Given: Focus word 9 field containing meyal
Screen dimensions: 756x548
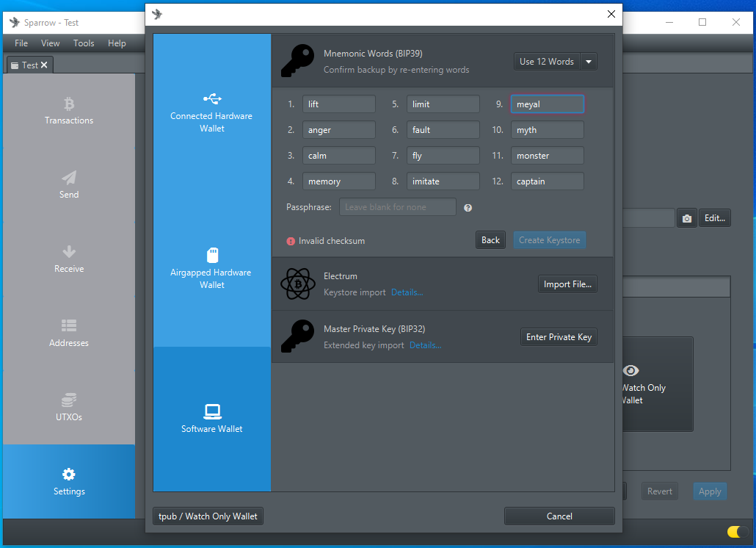Looking at the screenshot, I should coord(548,104).
